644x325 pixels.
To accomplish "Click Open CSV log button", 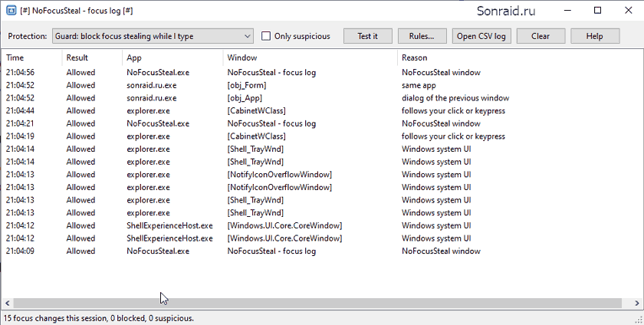I will [x=481, y=36].
